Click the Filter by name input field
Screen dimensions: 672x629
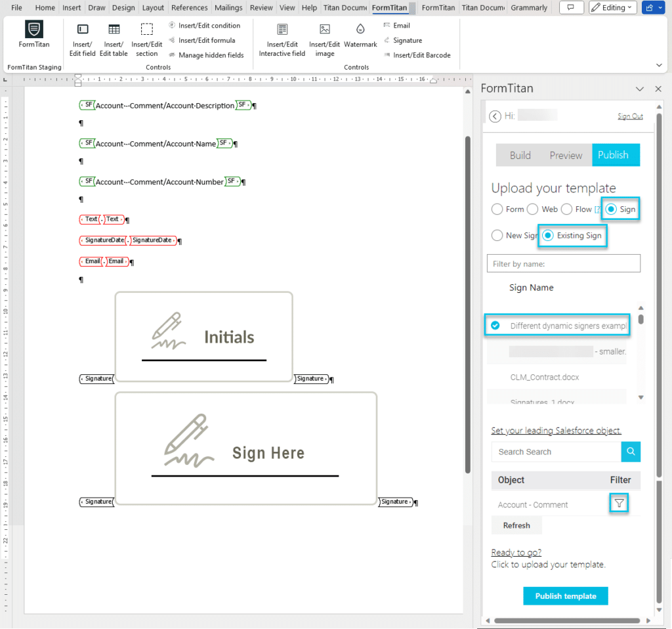pyautogui.click(x=563, y=263)
